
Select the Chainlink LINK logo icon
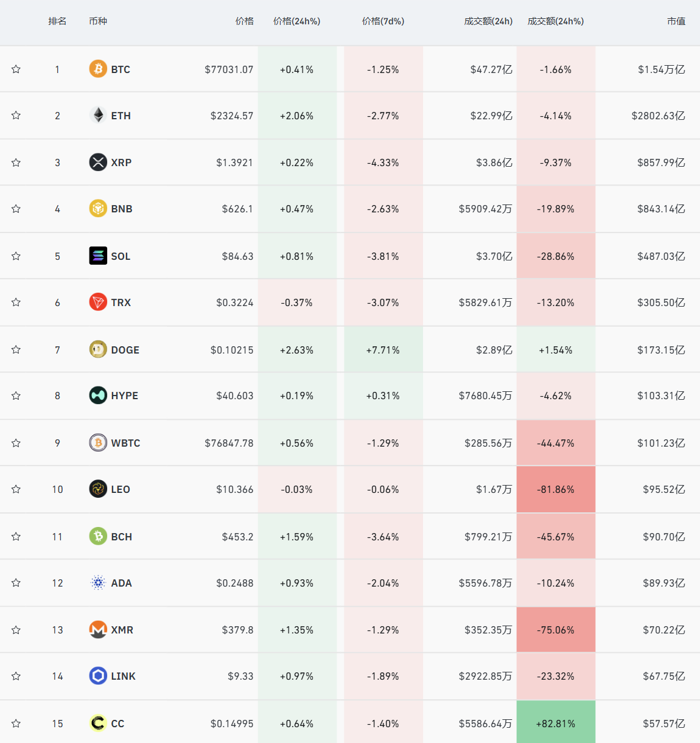coord(98,676)
